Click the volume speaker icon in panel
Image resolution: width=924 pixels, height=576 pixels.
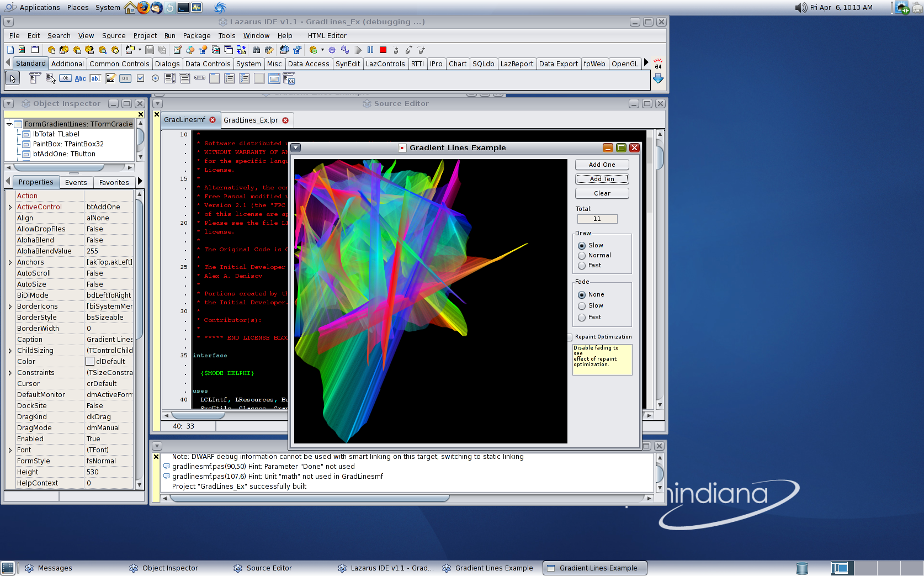tap(800, 8)
